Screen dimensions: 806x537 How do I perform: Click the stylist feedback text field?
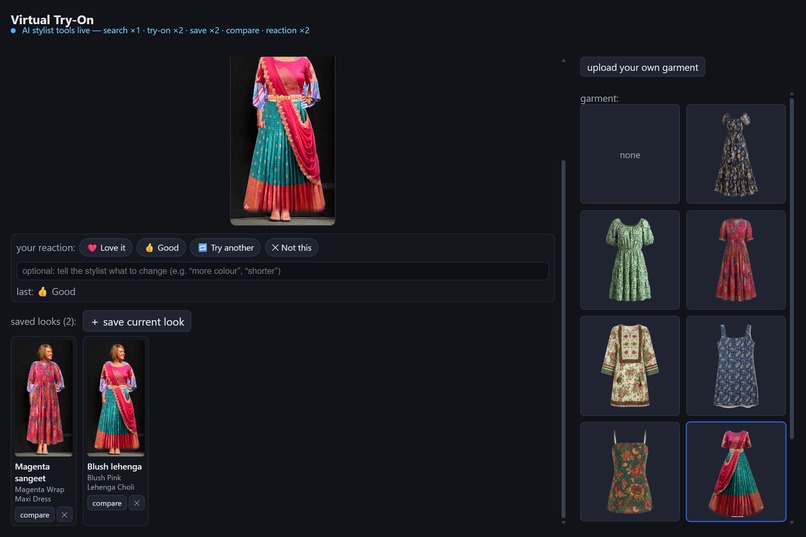[x=282, y=271]
